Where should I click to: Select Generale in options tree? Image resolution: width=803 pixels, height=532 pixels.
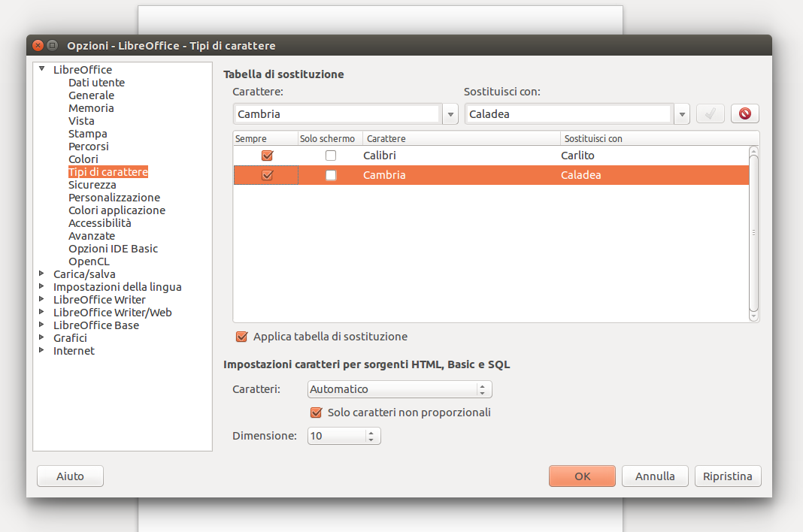pos(91,95)
